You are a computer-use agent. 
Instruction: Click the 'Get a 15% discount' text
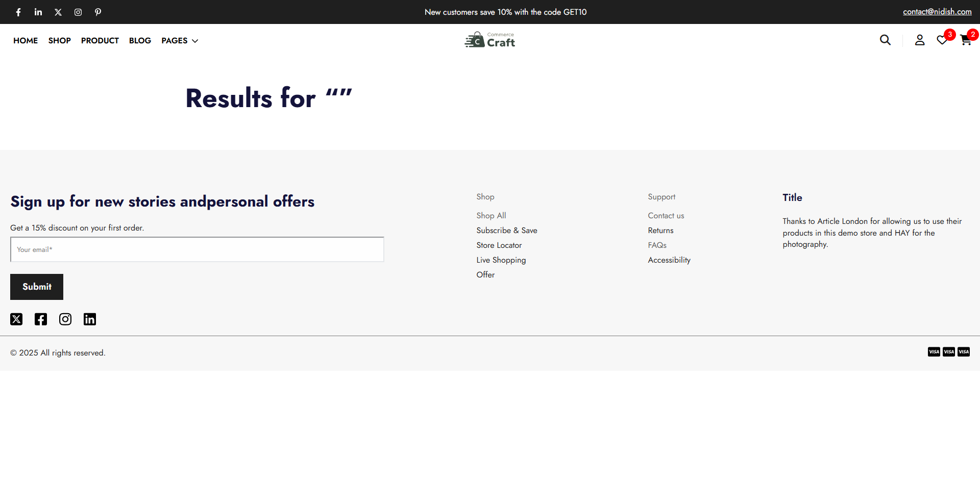click(77, 228)
